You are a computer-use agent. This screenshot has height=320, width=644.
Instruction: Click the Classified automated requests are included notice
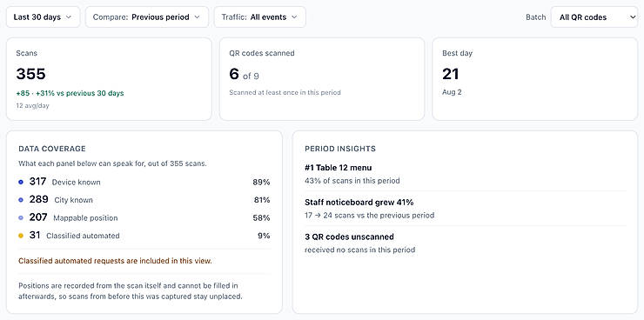(x=116, y=261)
